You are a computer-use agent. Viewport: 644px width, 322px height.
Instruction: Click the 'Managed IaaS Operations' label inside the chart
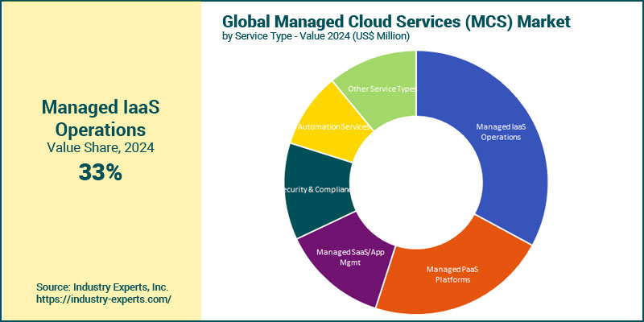point(501,132)
